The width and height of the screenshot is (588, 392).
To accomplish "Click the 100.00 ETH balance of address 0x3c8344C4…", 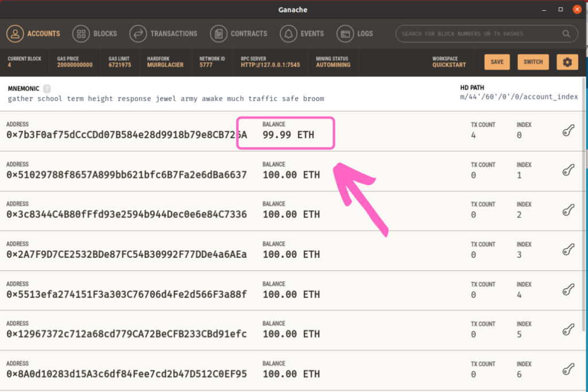I will 291,214.
